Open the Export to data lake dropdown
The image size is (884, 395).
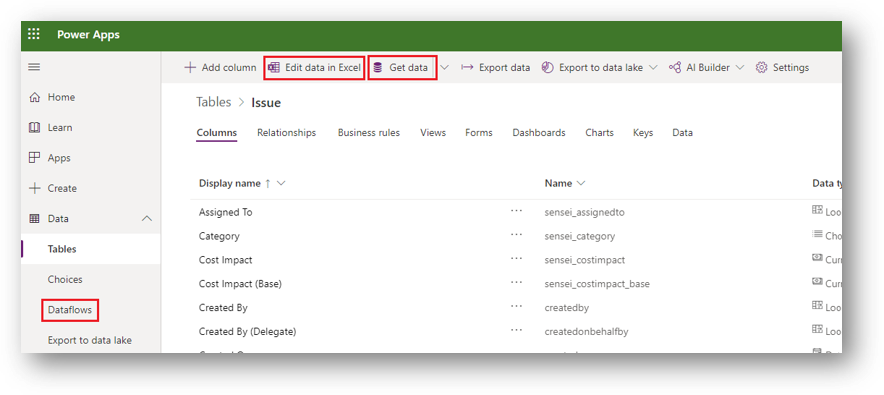[x=653, y=68]
